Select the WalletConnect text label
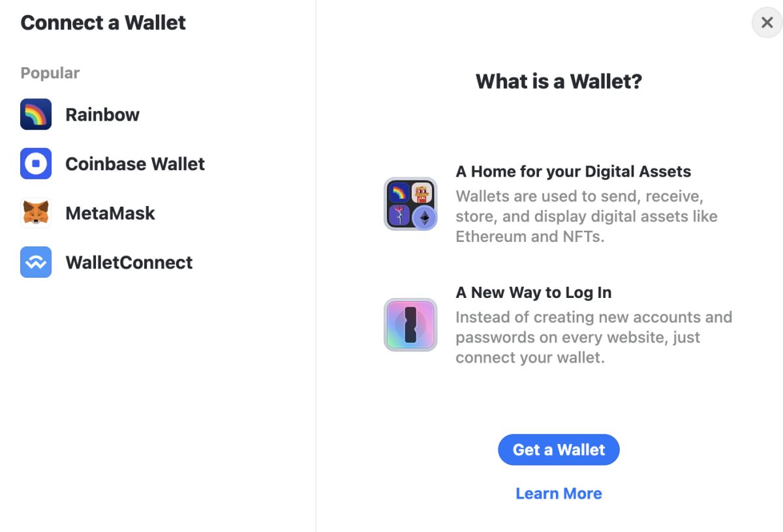Screen dimensions: 783x532 point(129,262)
